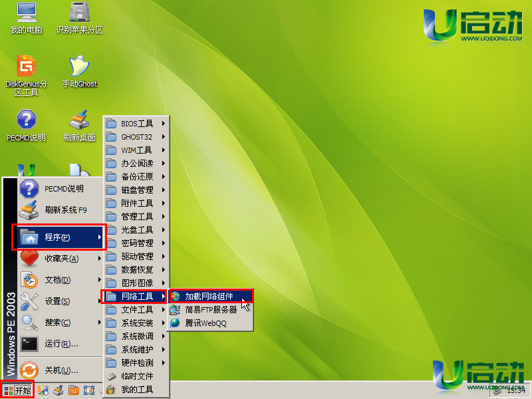Open PECMD说明 from the Start menu

tap(61, 189)
